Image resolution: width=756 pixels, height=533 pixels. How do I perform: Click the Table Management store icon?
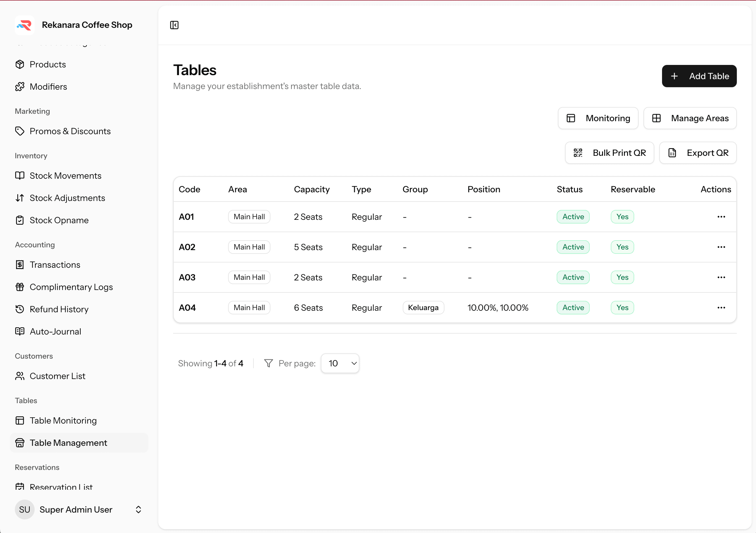click(20, 443)
